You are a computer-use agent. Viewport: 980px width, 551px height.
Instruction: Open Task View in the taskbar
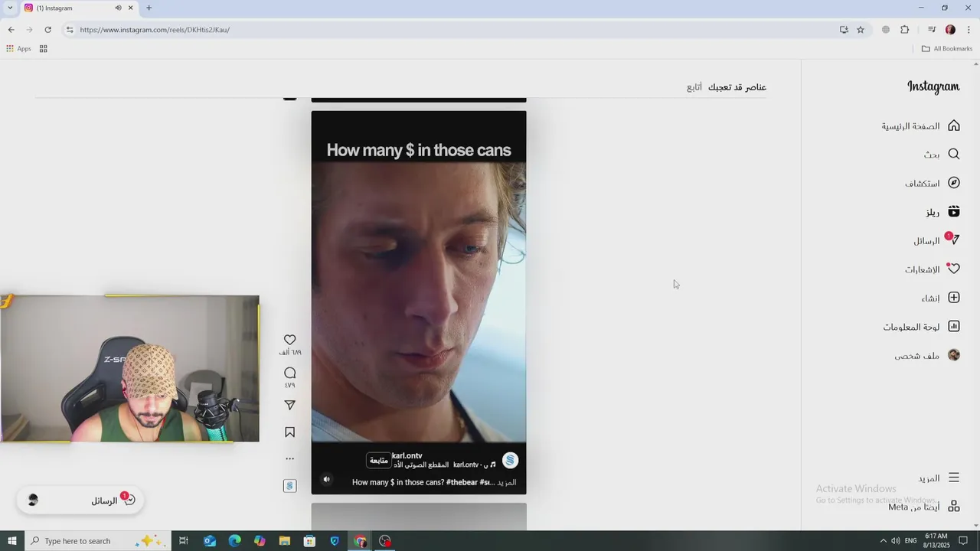pos(184,541)
